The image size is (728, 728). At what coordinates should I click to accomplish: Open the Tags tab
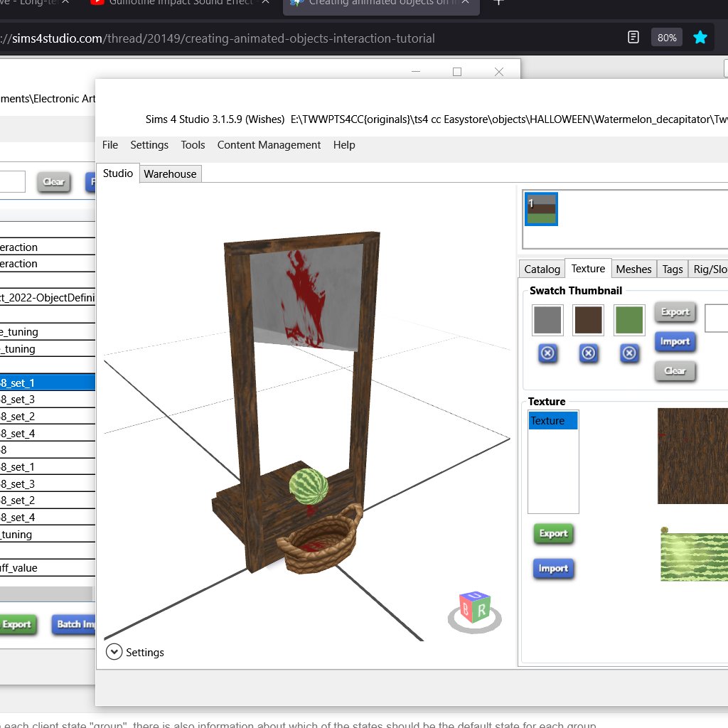pos(673,269)
